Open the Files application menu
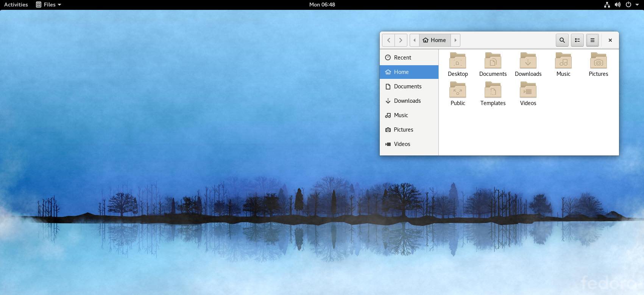This screenshot has width=644, height=295. tap(48, 5)
